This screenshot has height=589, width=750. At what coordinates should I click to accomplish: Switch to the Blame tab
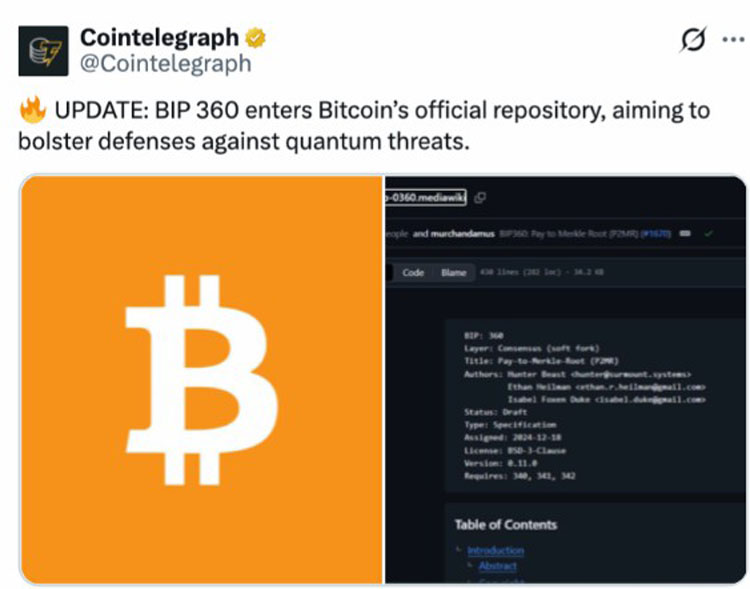[453, 273]
